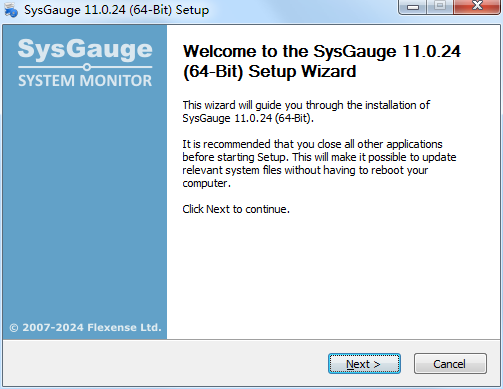
Task: Click the 'Click Next to continue.' text
Action: point(236,209)
